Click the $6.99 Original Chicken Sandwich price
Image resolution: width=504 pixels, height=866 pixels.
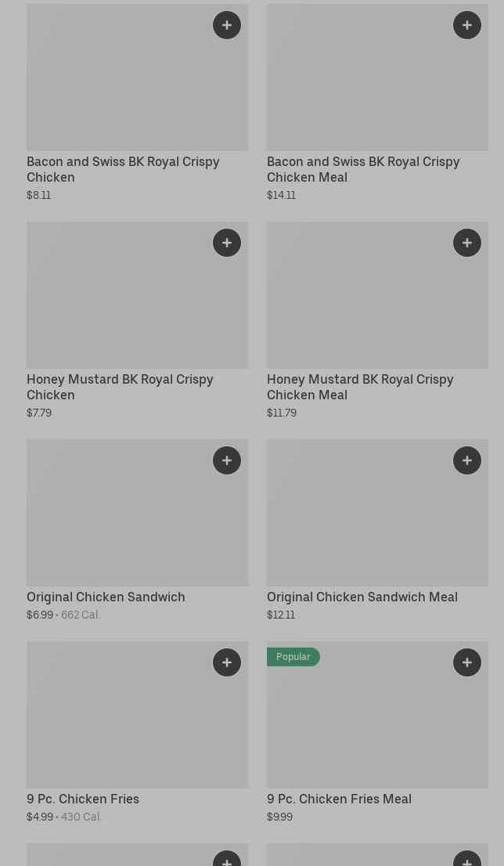pos(40,615)
